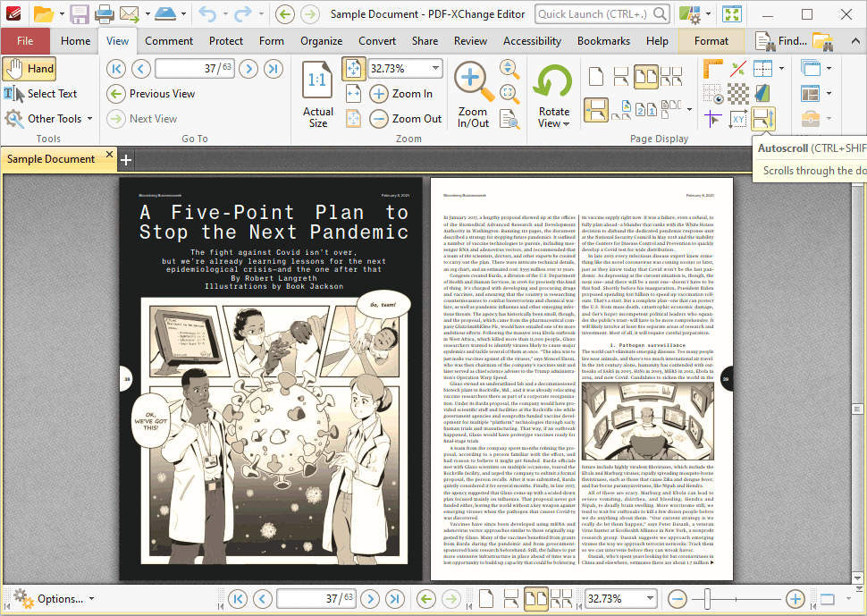Activate the Select Text tool
The height and width of the screenshot is (616, 867).
[41, 94]
